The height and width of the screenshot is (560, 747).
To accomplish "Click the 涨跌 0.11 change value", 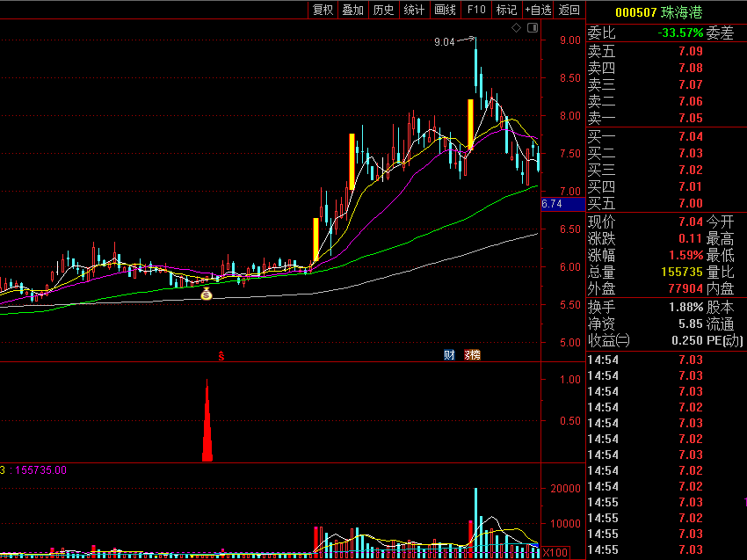I will tap(691, 238).
